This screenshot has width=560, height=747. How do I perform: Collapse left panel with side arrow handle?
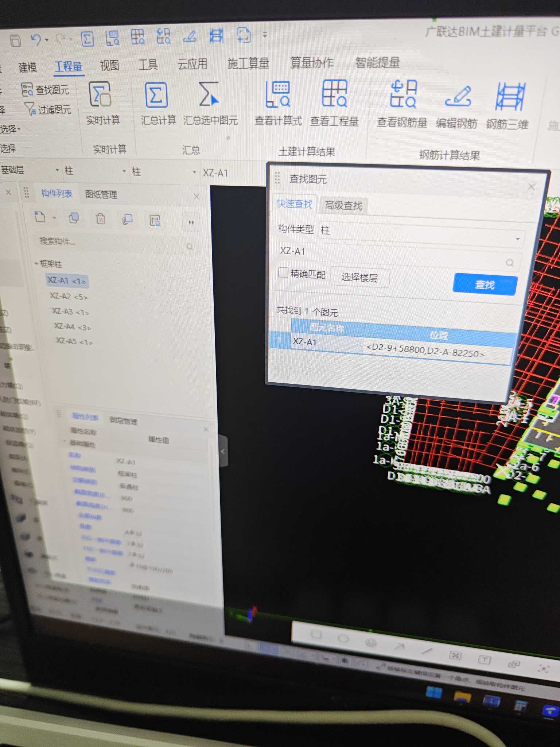pyautogui.click(x=223, y=452)
